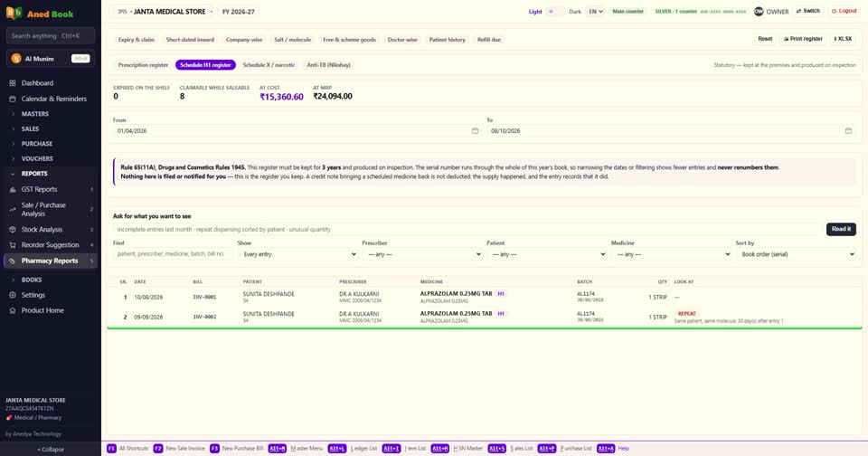868x456 pixels.
Task: Switch to Company-wise tab
Action: [x=244, y=39]
